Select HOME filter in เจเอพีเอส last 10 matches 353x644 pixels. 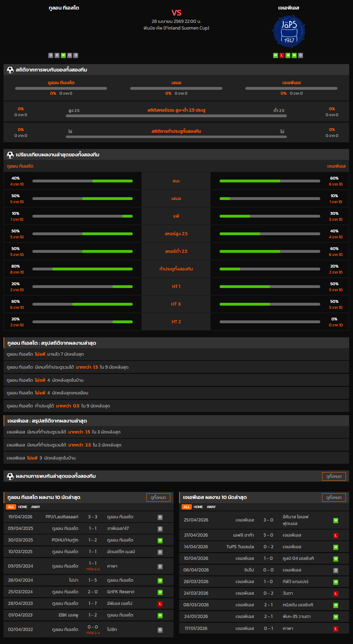pos(198,507)
